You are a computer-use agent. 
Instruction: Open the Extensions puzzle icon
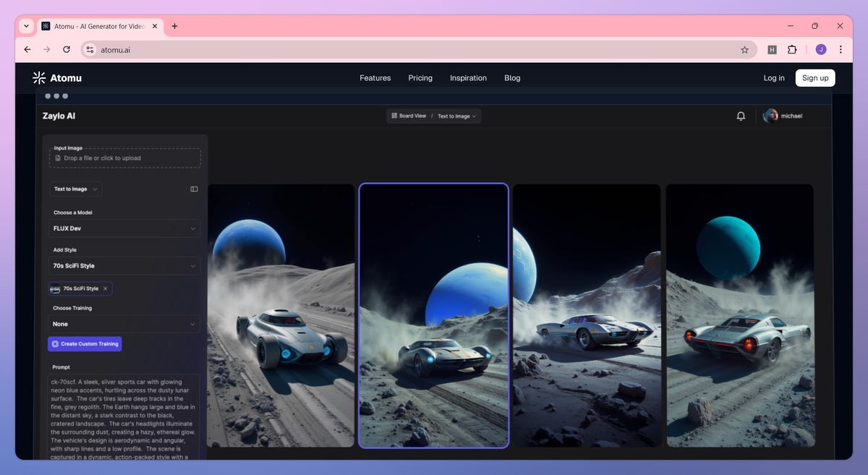pyautogui.click(x=792, y=50)
